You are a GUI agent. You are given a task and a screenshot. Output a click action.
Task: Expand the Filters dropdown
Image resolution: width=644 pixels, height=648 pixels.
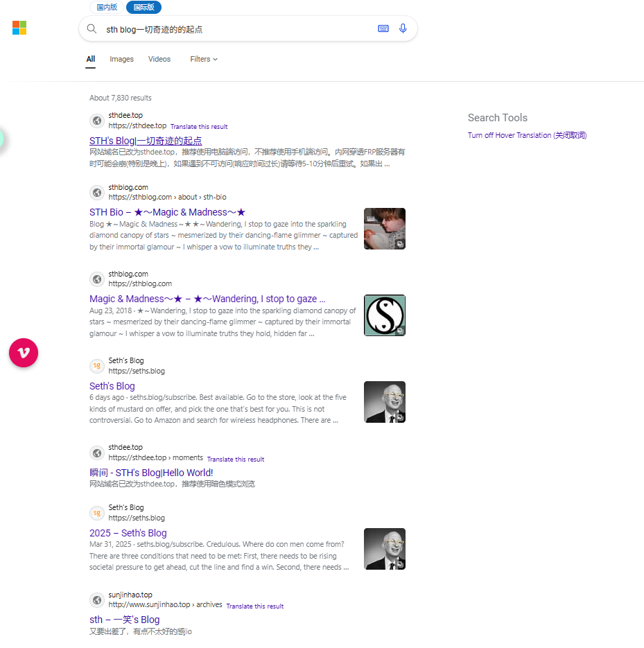pos(204,59)
